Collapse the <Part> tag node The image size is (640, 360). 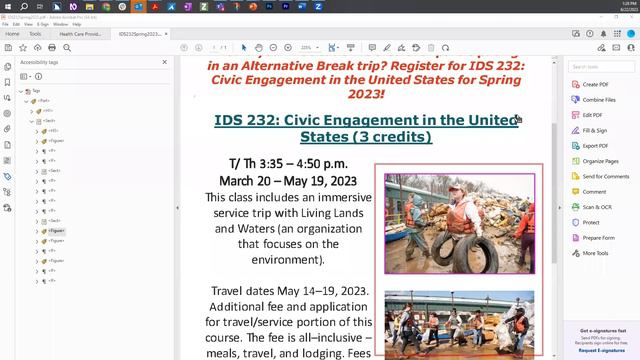(x=27, y=101)
